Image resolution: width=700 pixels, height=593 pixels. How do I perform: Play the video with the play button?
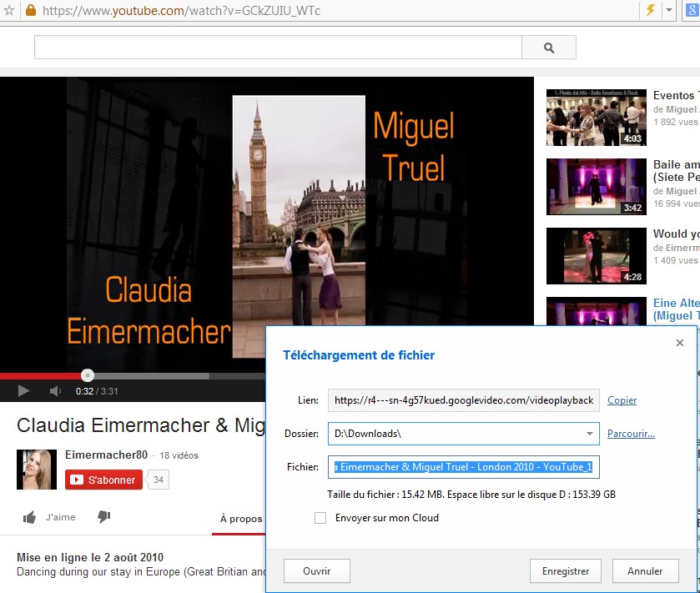pyautogui.click(x=23, y=391)
